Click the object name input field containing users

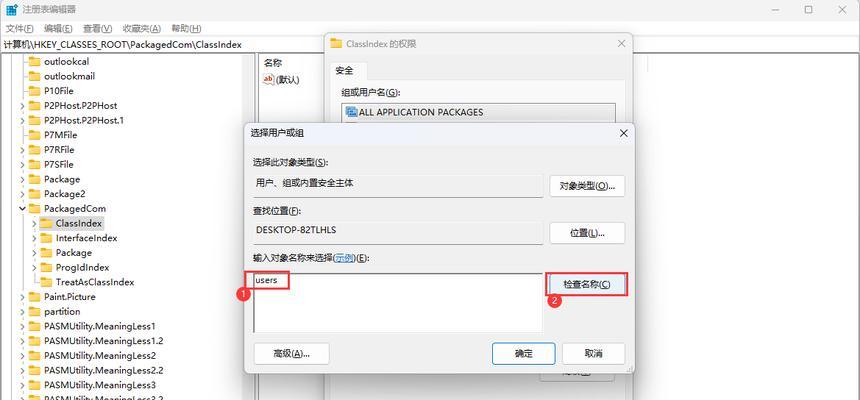coord(398,303)
